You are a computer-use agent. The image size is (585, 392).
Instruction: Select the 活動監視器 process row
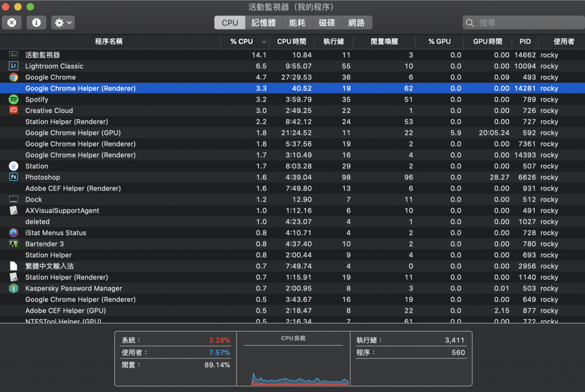[x=292, y=55]
